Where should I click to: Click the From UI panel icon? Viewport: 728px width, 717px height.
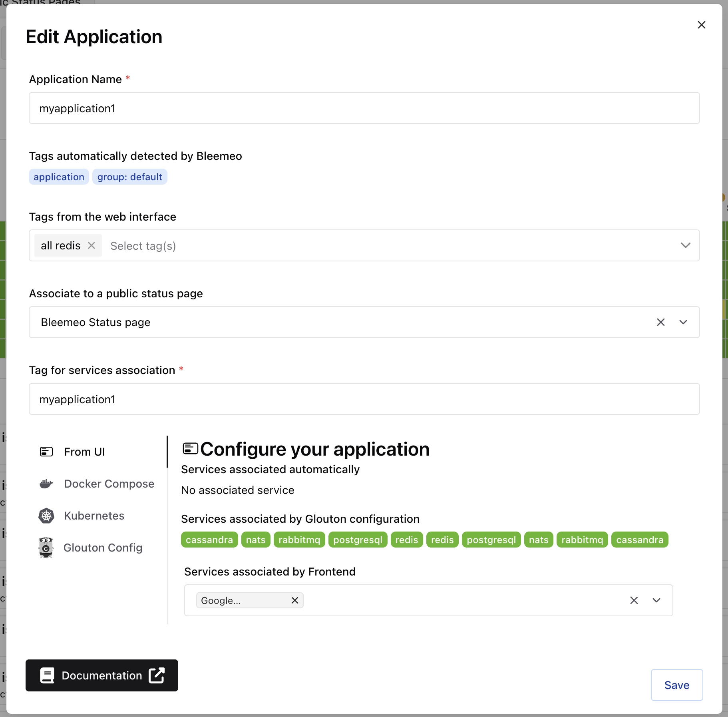coord(46,452)
